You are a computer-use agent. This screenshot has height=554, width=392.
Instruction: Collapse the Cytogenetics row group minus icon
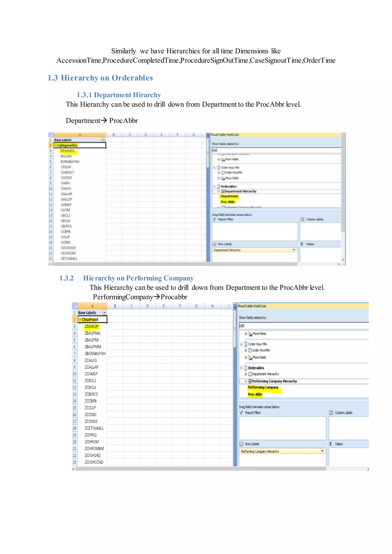tap(56, 146)
